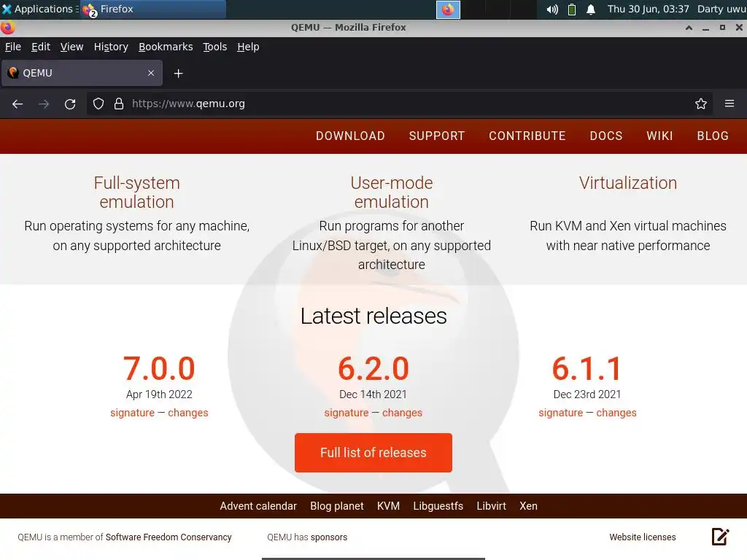This screenshot has height=560, width=747.
Task: Click the 6.1.1 release version
Action: (587, 368)
